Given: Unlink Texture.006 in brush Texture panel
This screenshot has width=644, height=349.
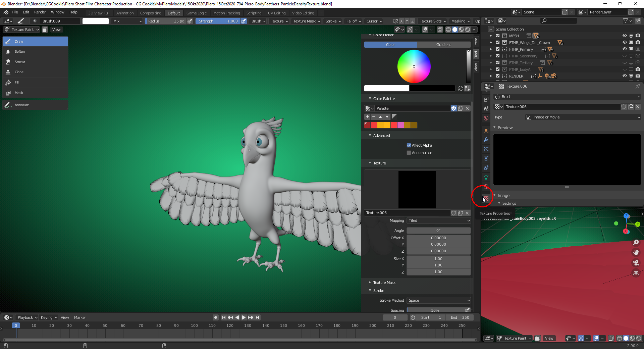Looking at the screenshot, I should [467, 213].
